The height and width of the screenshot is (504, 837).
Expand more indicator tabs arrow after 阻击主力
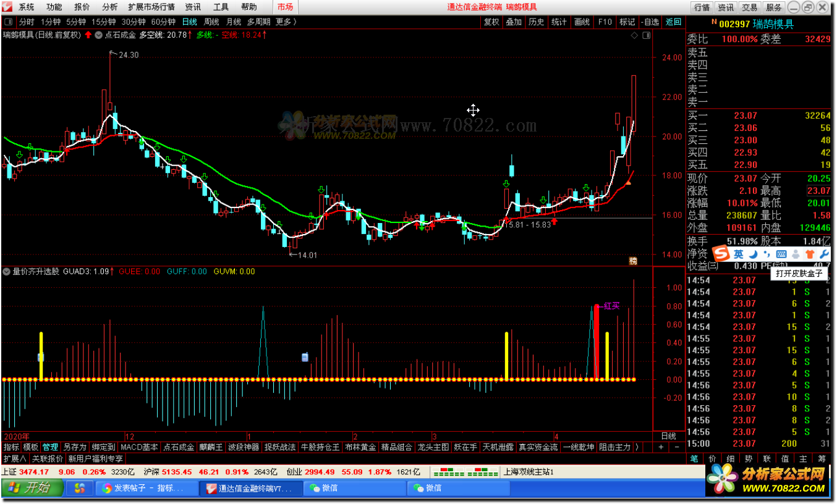pos(637,447)
